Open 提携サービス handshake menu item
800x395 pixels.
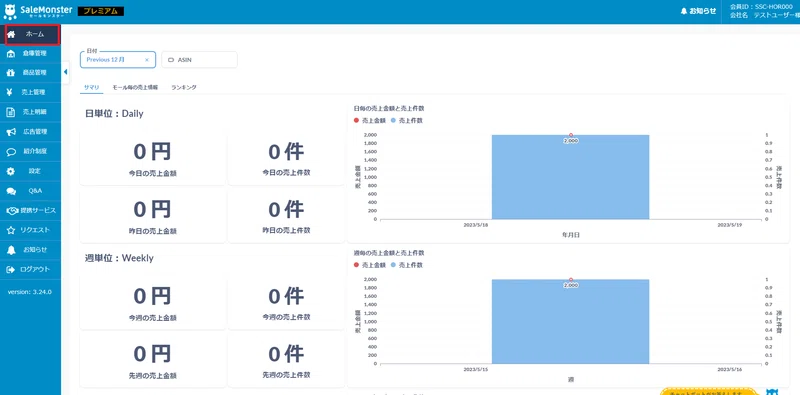click(x=31, y=210)
